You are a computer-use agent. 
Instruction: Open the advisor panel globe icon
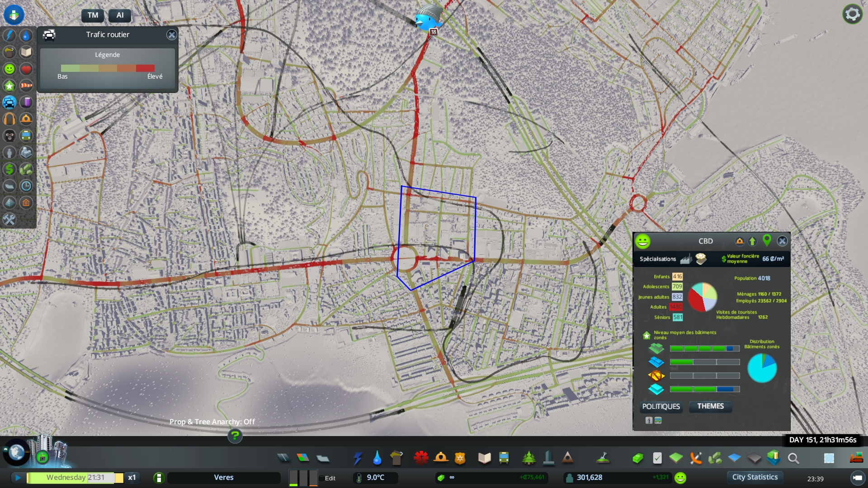16,452
